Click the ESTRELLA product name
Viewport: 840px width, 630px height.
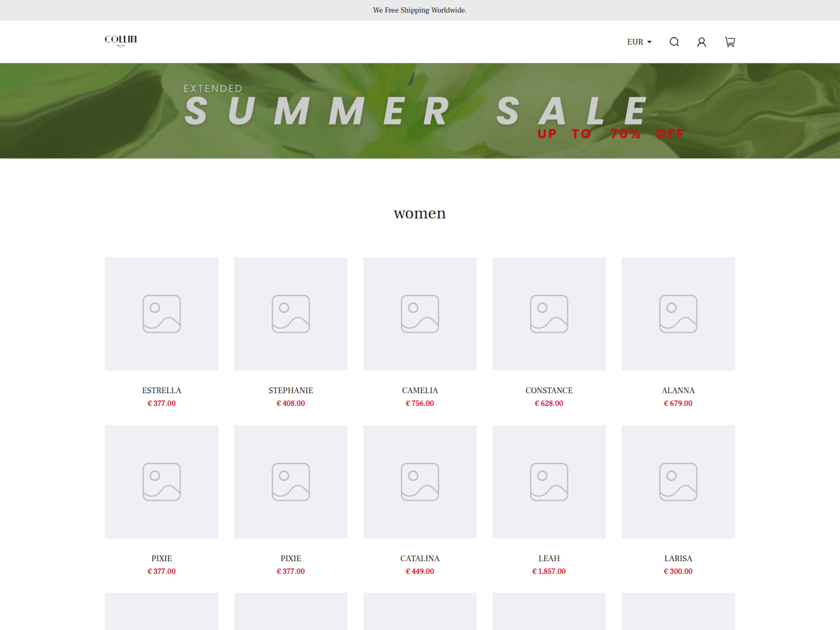click(162, 391)
